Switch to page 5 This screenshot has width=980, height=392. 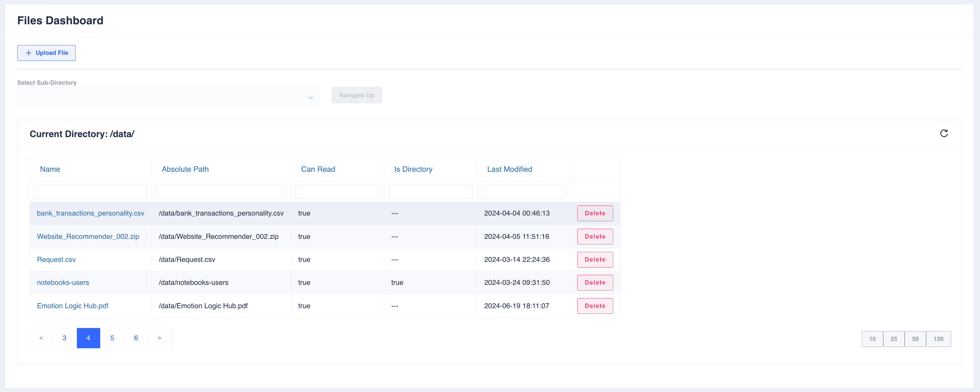[112, 338]
